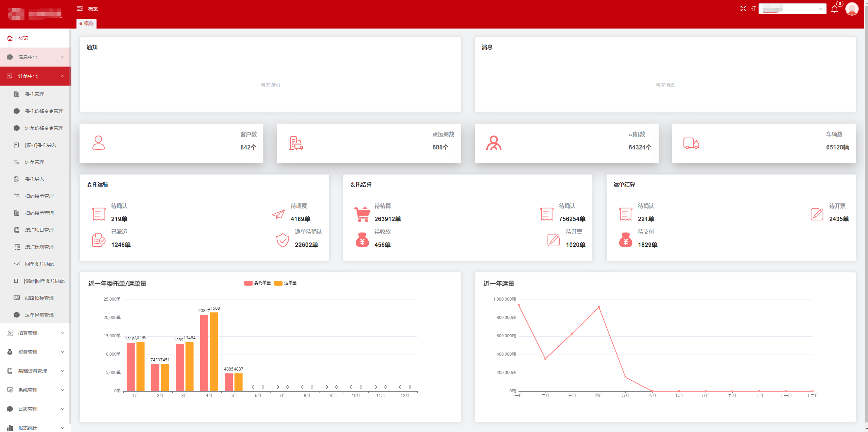
Task: Click the 65128辆 车辆数 value
Action: pos(837,147)
